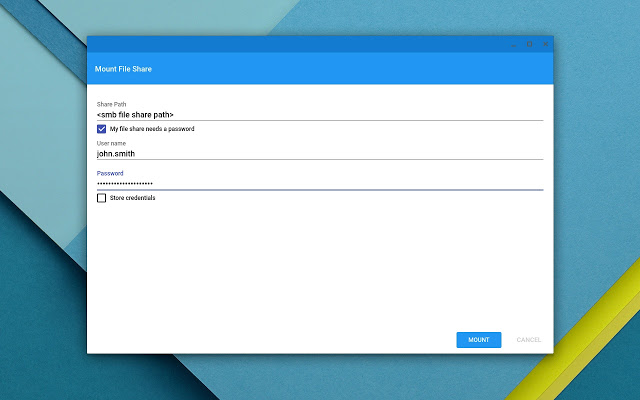Click the "User name" label
Screen dimensions: 640x400
click(x=111, y=143)
